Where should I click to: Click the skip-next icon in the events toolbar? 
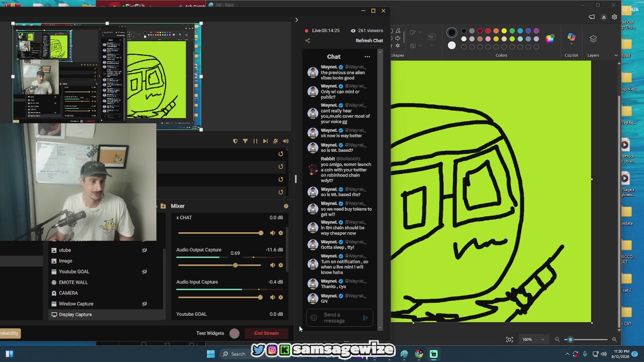[x=265, y=141]
